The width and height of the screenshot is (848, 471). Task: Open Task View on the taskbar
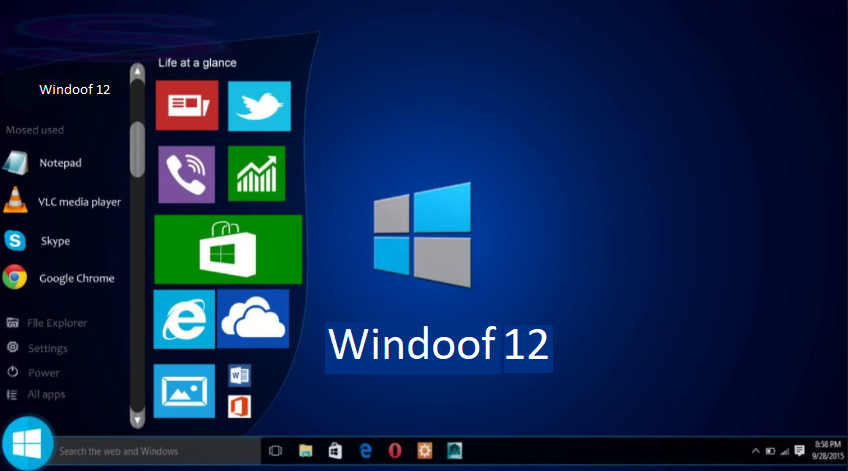[x=275, y=450]
